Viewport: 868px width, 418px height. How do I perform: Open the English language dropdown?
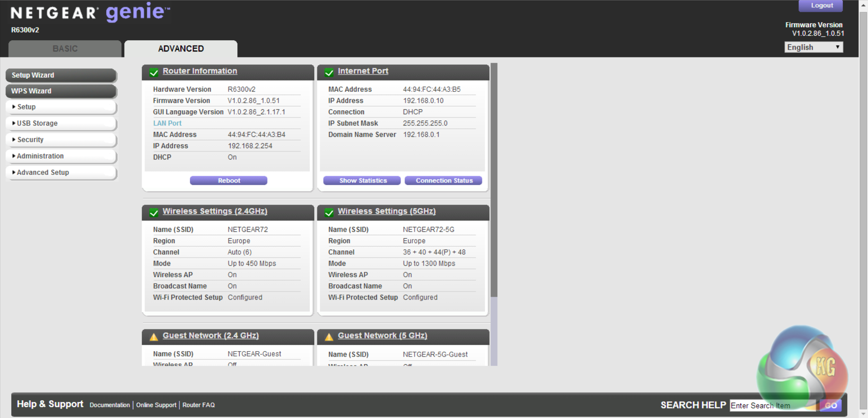814,47
